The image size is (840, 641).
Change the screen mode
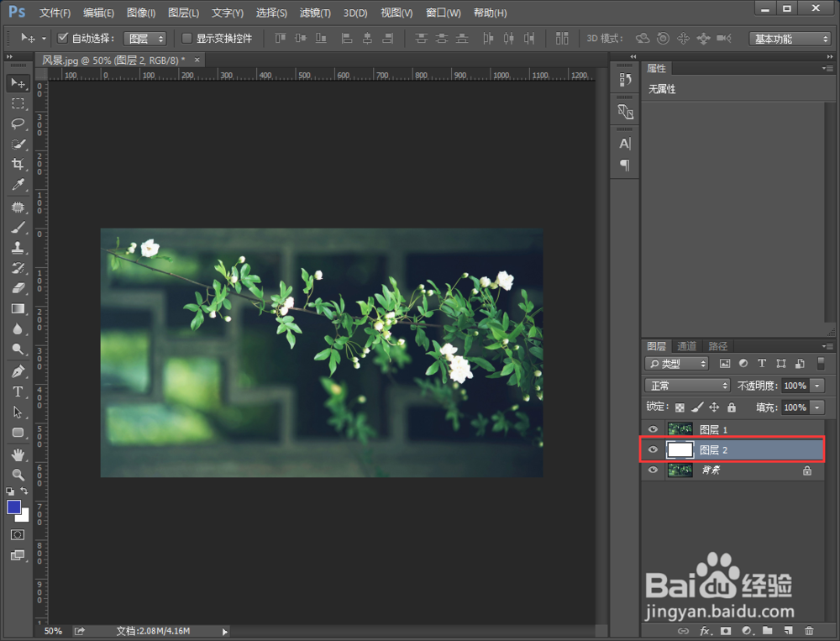tap(18, 555)
